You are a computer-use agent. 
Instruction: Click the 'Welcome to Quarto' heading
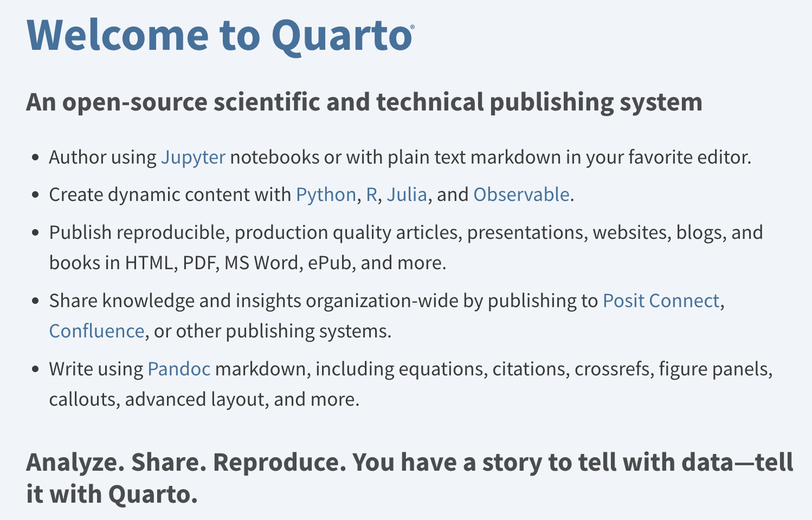click(x=220, y=36)
